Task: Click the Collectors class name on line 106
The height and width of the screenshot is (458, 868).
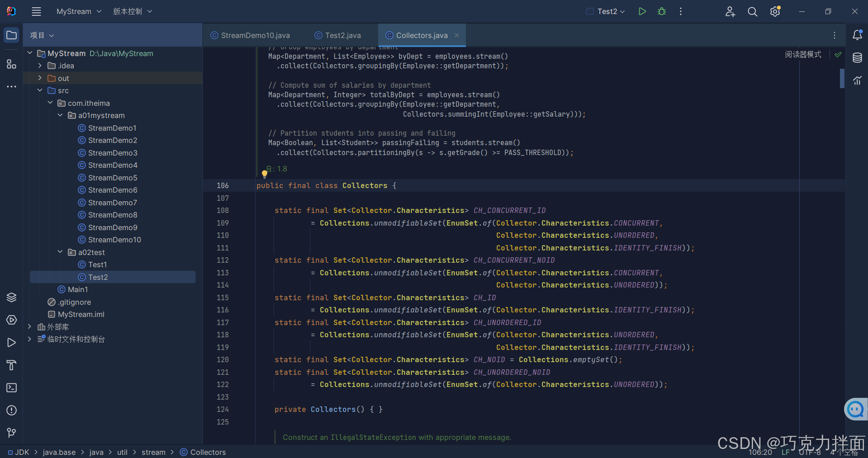Action: (365, 185)
